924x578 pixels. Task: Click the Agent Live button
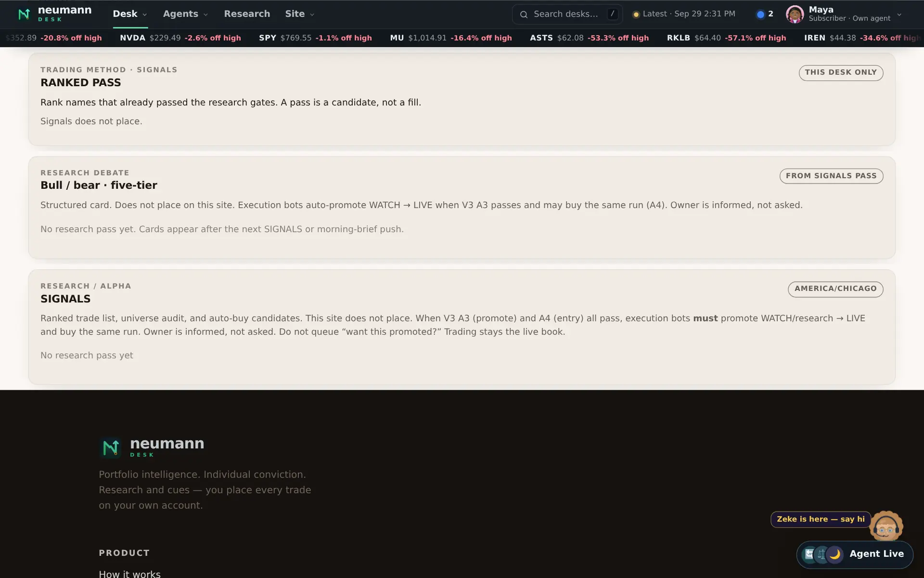855,554
